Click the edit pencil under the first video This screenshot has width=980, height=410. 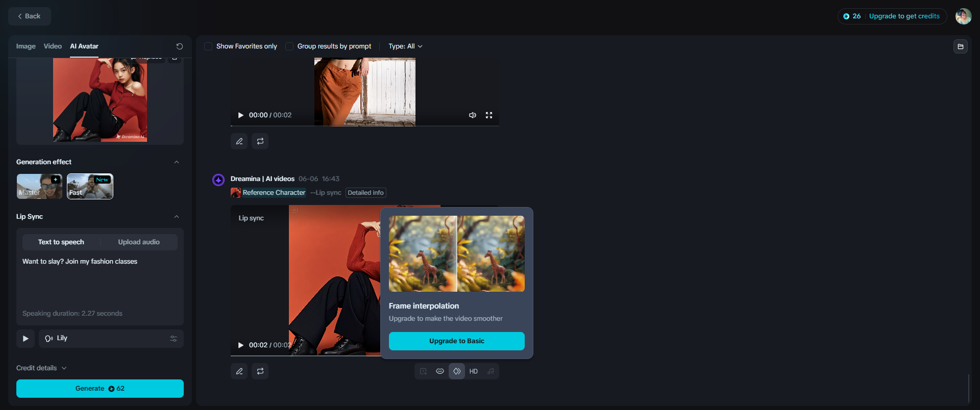(x=239, y=141)
